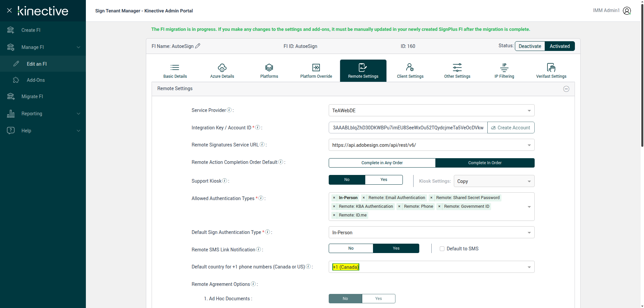644x308 pixels.
Task: Check the Default to SMS checkbox
Action: point(442,249)
